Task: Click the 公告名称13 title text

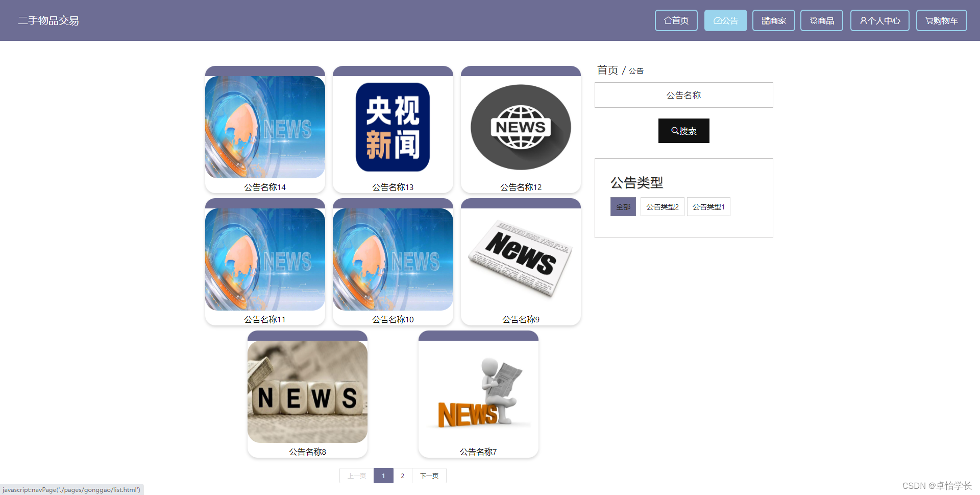Action: [x=393, y=187]
